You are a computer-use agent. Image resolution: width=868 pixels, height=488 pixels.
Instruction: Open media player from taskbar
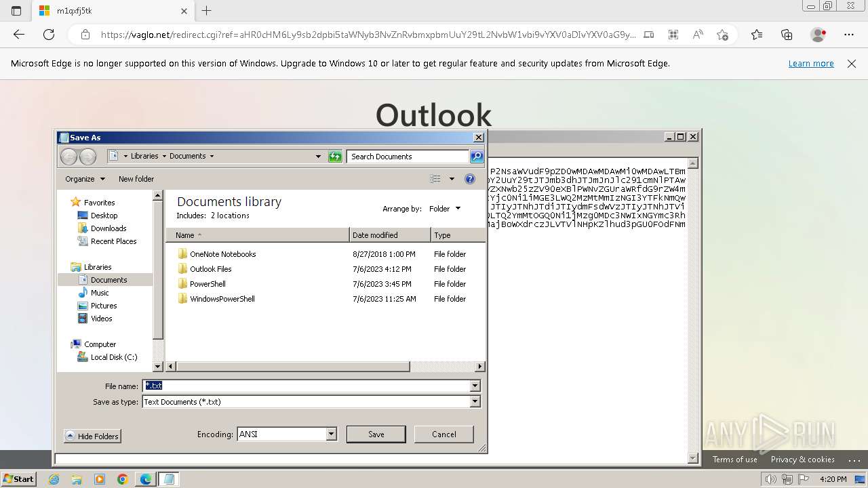[100, 479]
